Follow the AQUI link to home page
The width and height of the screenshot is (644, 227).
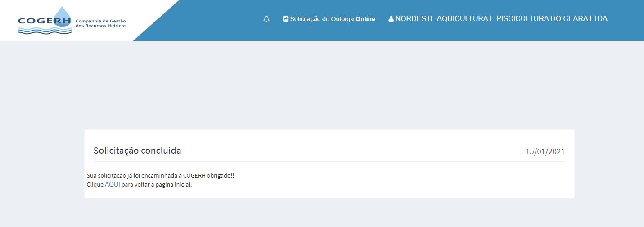(x=112, y=184)
